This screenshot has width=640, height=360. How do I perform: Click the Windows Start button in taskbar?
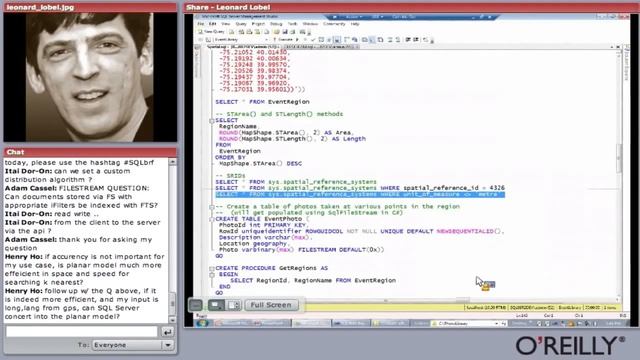tap(202, 323)
